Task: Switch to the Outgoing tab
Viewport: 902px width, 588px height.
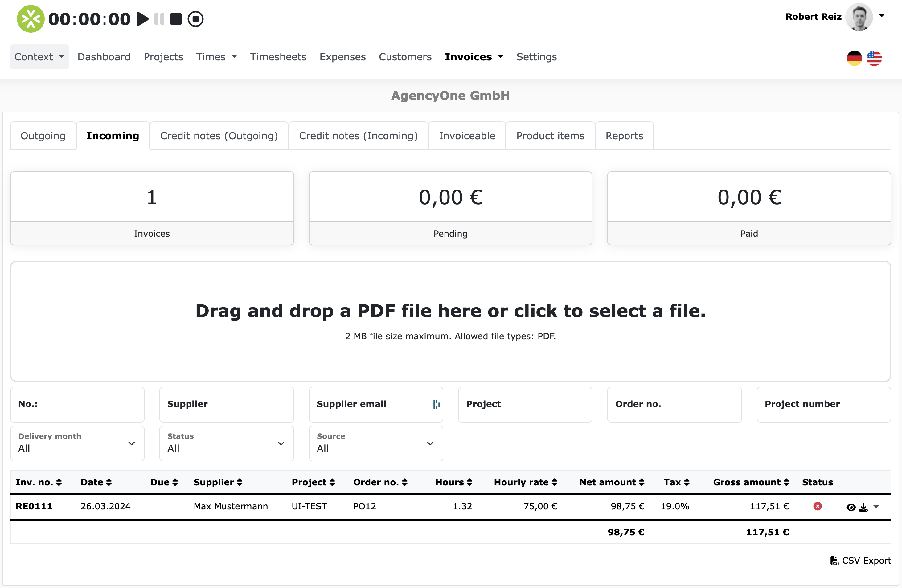Action: [43, 136]
